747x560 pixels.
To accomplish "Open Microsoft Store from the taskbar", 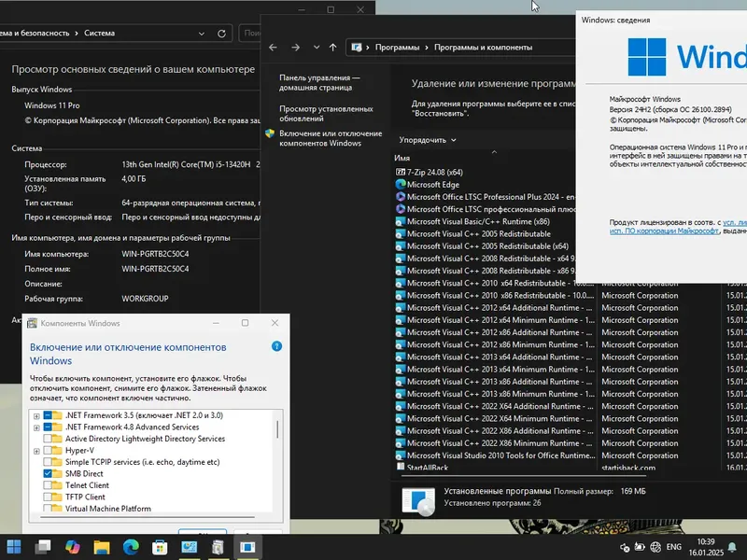I will [x=160, y=547].
